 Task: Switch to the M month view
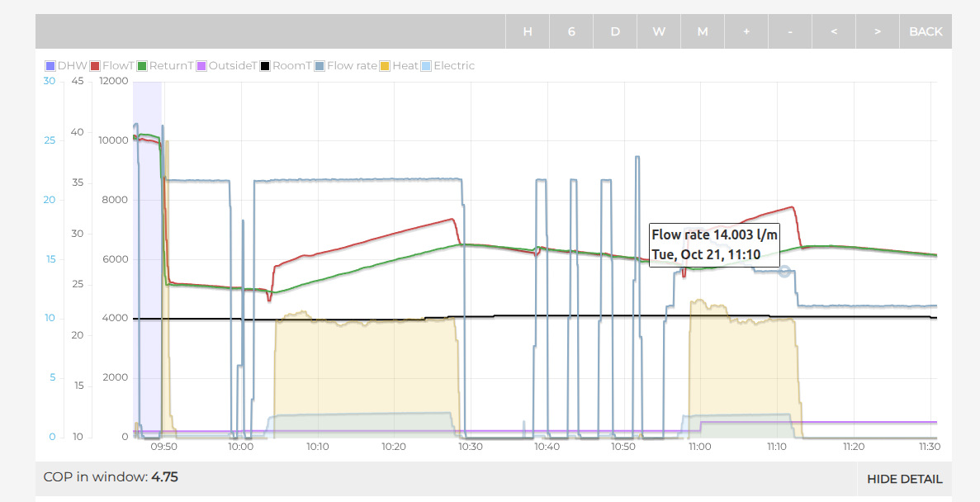click(703, 31)
